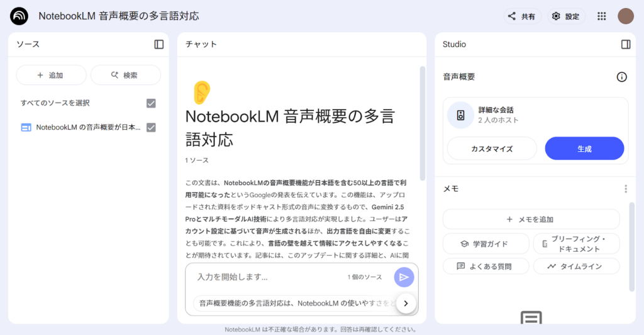Screen dimensions: 644x335
Task: Click the chat panel vertical scrollbar
Action: tap(422, 123)
